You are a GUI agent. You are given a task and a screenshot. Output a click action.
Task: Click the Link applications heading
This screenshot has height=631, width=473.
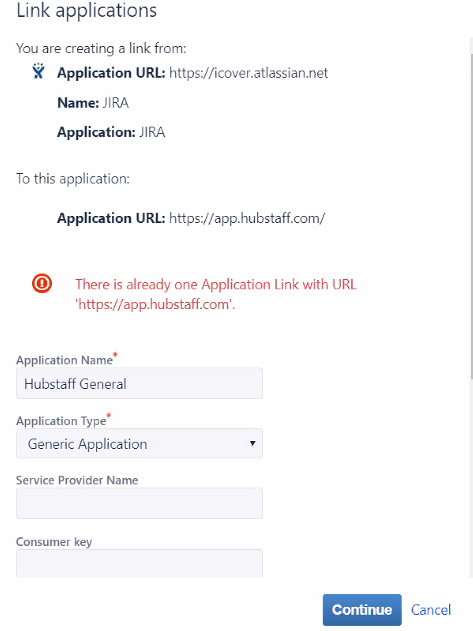pos(86,10)
